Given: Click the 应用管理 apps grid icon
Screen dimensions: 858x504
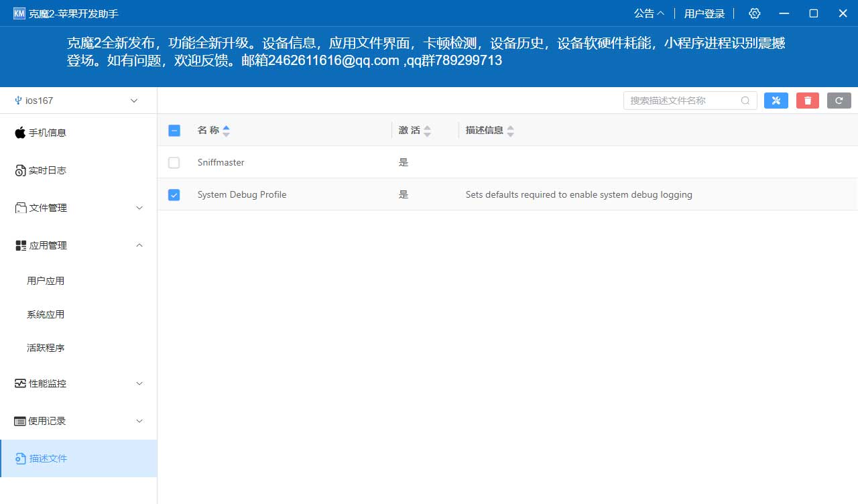Looking at the screenshot, I should [x=21, y=246].
